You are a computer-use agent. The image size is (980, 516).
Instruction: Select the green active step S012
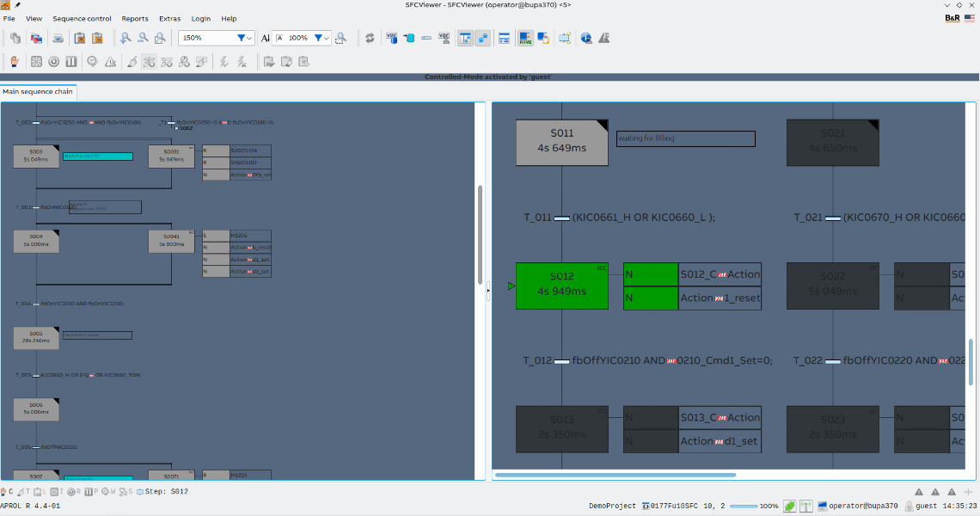click(561, 285)
